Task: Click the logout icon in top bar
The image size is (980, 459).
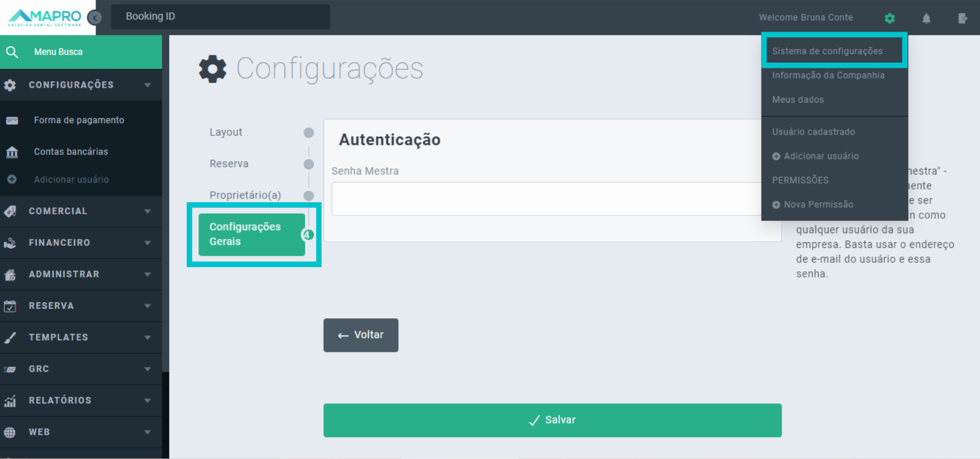Action: (x=963, y=18)
